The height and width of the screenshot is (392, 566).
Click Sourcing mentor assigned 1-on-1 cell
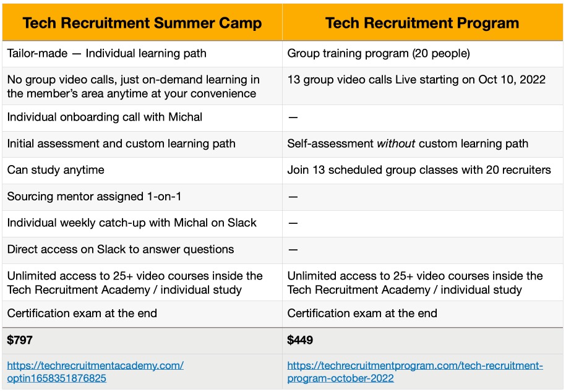pyautogui.click(x=142, y=197)
